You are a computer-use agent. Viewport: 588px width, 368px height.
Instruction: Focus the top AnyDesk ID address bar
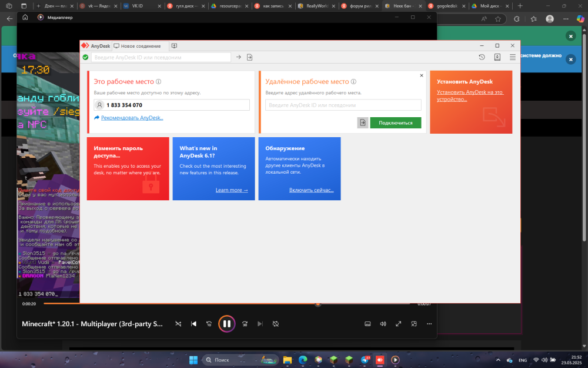[x=161, y=57]
